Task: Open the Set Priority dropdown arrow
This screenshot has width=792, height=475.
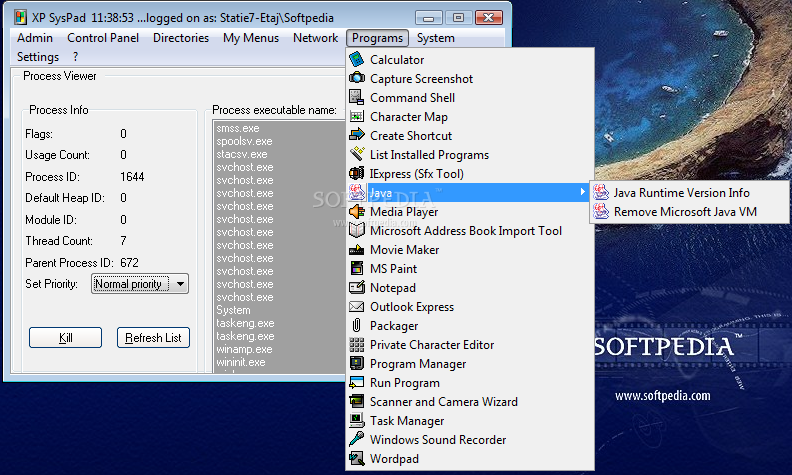Action: [180, 284]
